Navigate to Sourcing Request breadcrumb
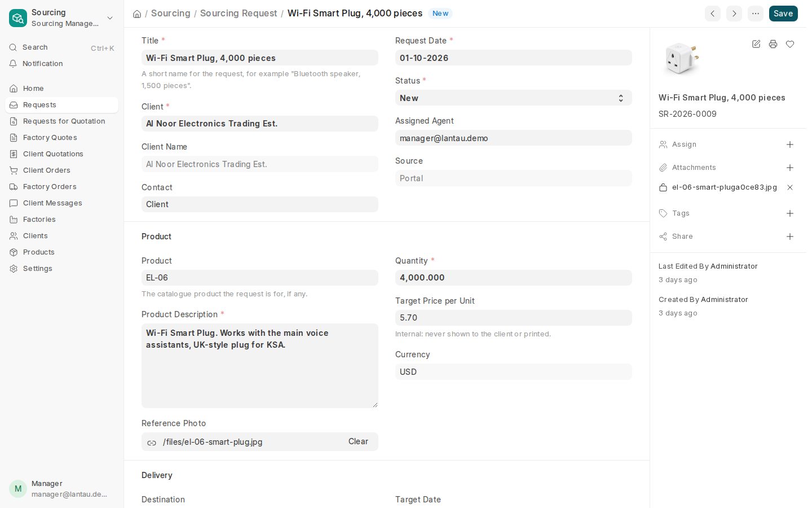The height and width of the screenshot is (508, 812). 239,14
